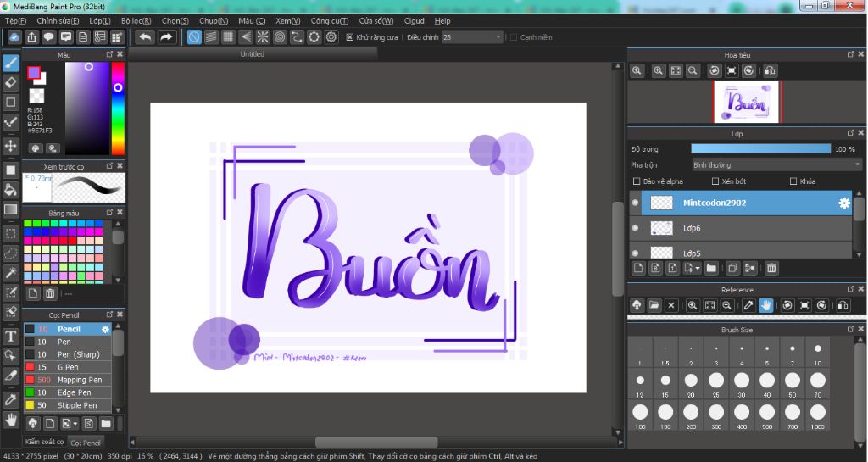Open the Pha trộn blend mode dropdown
This screenshot has width=868, height=462.
click(x=776, y=165)
